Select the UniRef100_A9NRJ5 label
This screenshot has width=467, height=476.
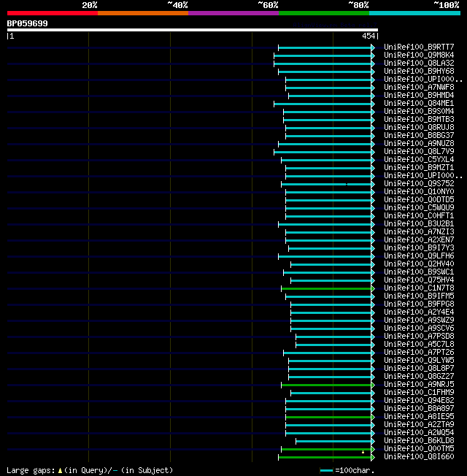tap(419, 385)
